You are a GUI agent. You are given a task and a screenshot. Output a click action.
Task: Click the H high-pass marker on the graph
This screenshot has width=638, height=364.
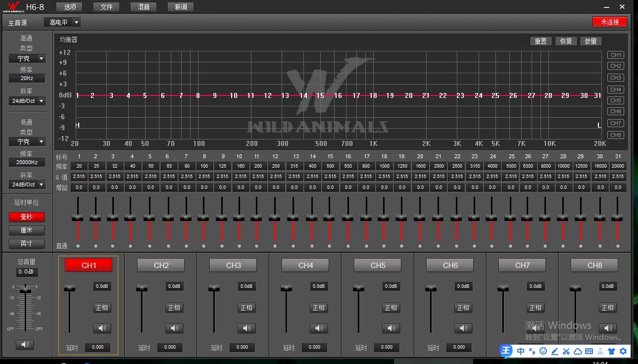point(77,125)
